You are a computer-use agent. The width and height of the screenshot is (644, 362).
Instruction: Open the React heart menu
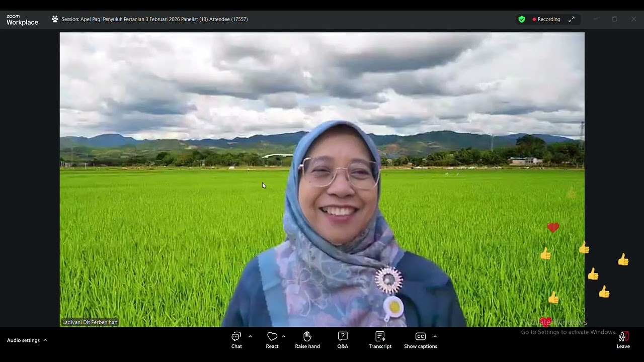coord(272,340)
